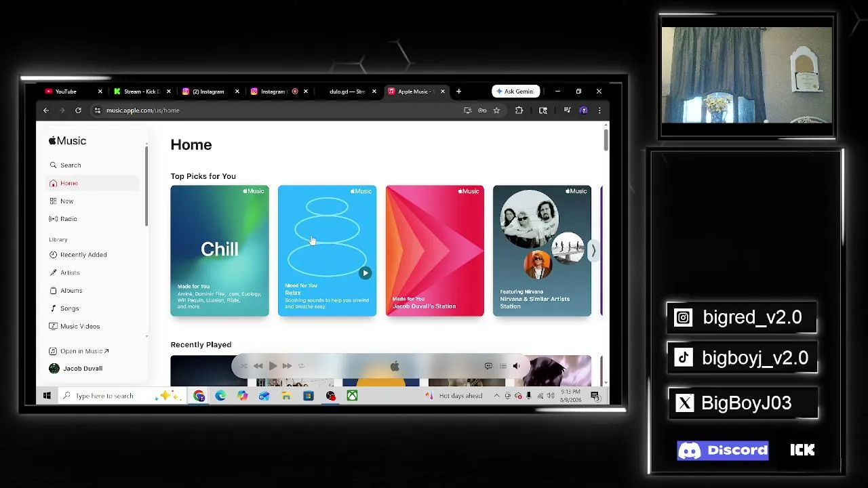Click the Ask Gemini button
This screenshot has height=488, width=868.
click(x=516, y=91)
